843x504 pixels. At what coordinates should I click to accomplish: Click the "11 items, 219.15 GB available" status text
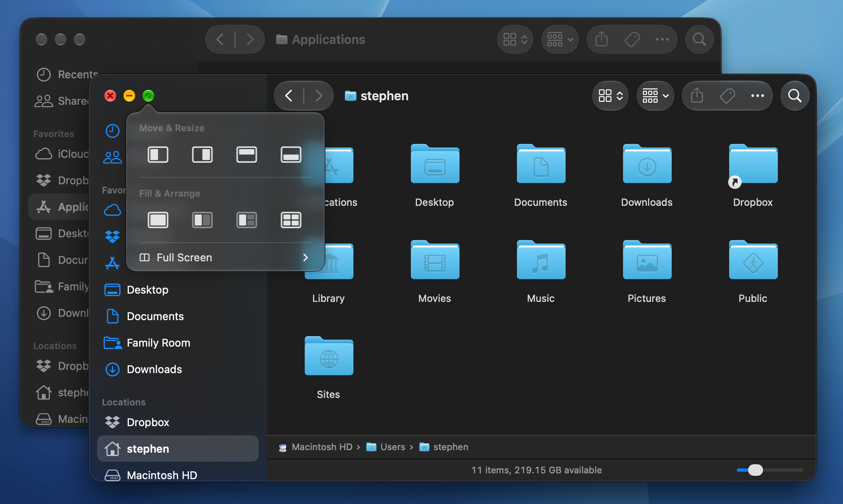(537, 470)
